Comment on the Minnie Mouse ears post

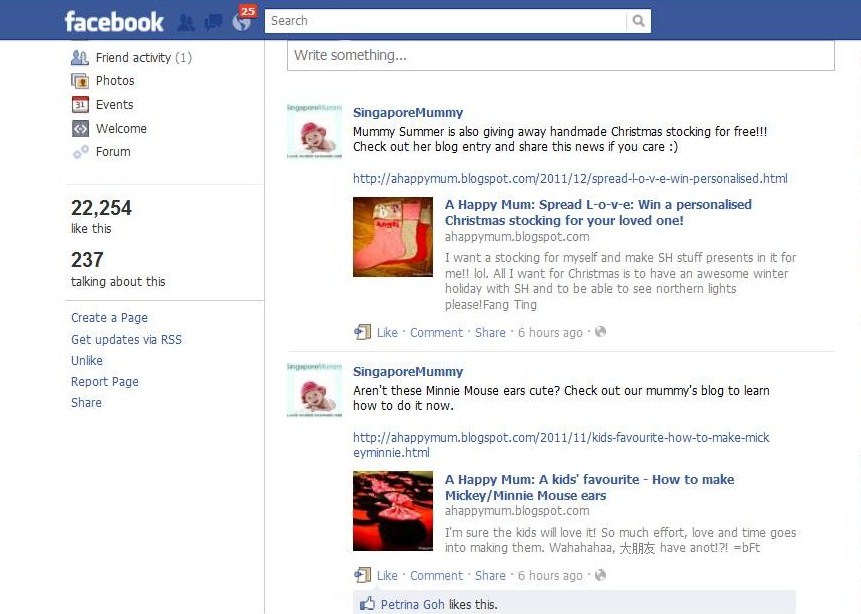pyautogui.click(x=437, y=576)
